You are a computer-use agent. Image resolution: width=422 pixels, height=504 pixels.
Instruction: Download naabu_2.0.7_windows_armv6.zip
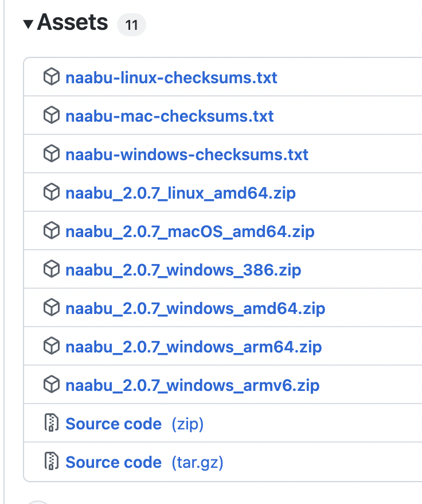point(192,385)
